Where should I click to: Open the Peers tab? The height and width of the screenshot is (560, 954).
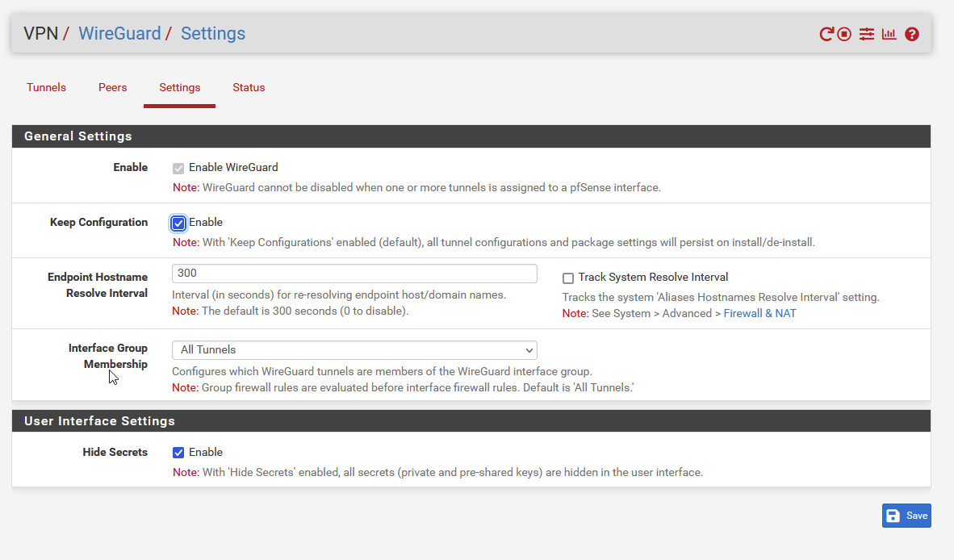pyautogui.click(x=112, y=87)
